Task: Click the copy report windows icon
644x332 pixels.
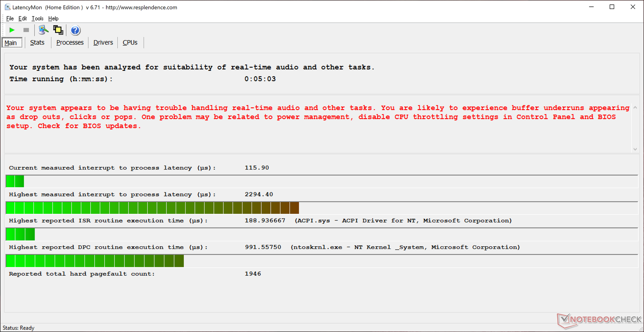Action: click(x=58, y=30)
